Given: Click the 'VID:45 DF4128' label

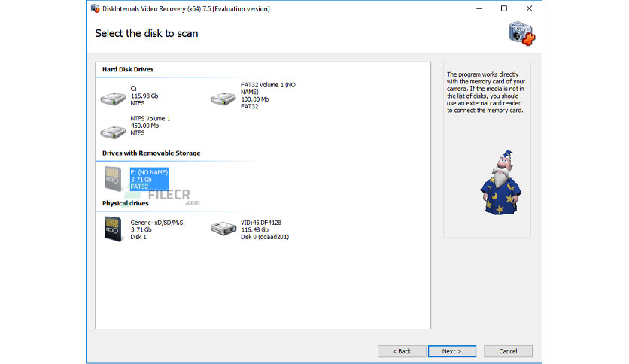Looking at the screenshot, I should pos(261,223).
